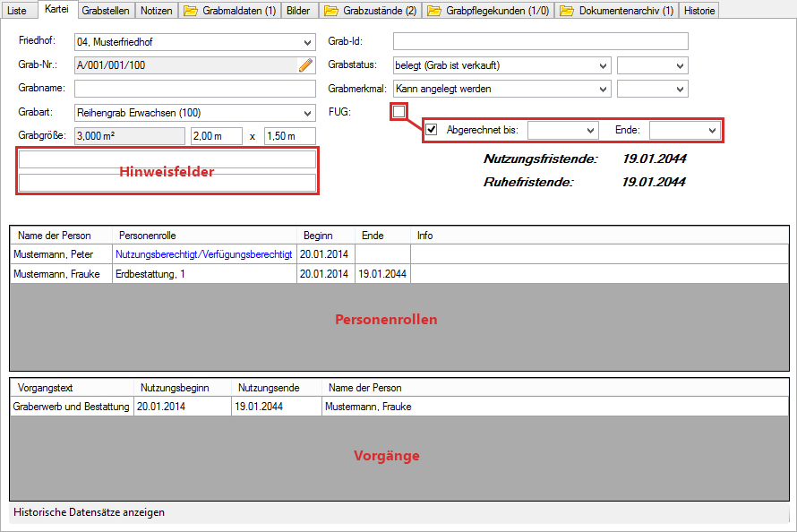Open the Grabstatus dropdown

[602, 65]
